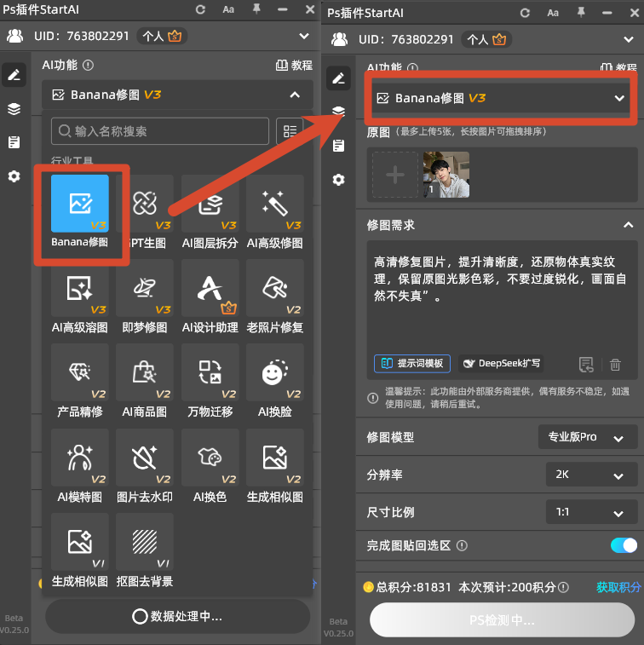Click the add image plus box

tap(395, 175)
